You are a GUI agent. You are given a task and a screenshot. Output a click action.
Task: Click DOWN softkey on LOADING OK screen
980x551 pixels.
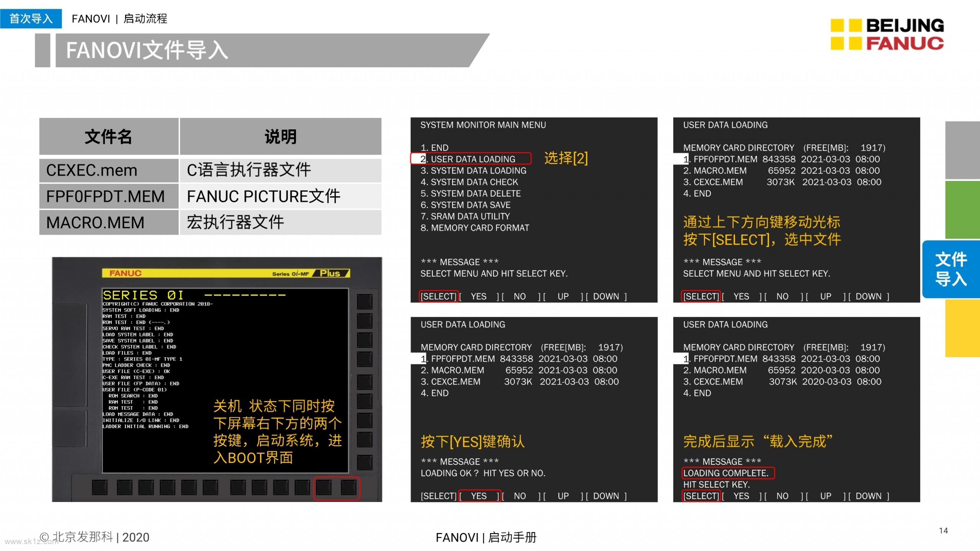click(x=606, y=496)
